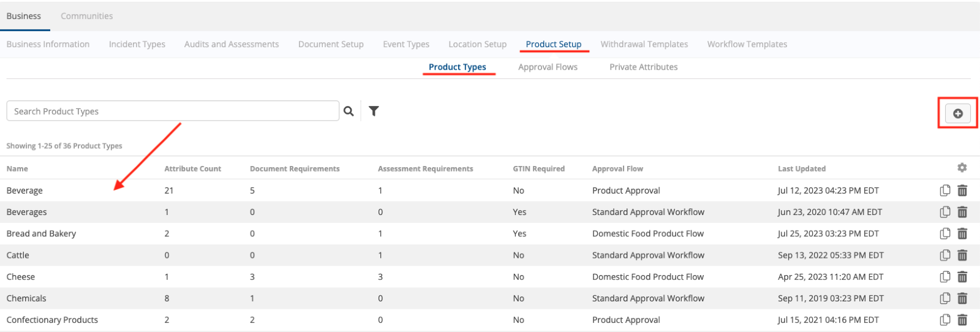Open the Workflow Templates tab
This screenshot has height=332, width=980.
[x=747, y=44]
